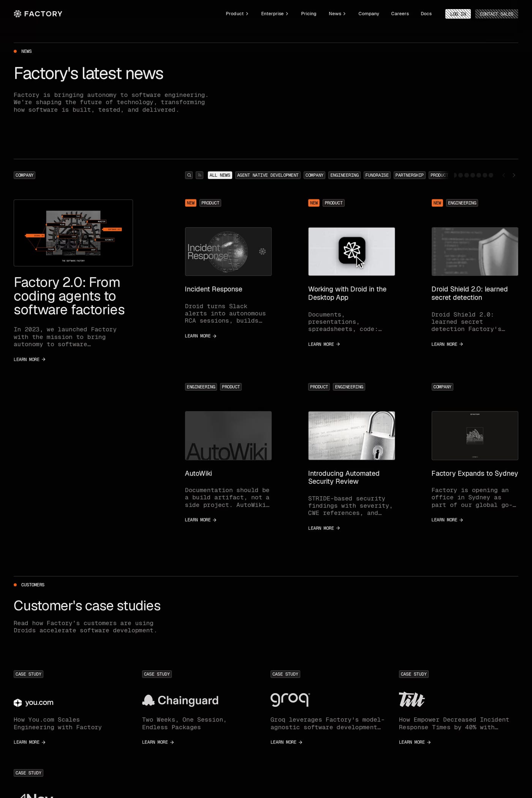Open the Pricing page

point(309,14)
